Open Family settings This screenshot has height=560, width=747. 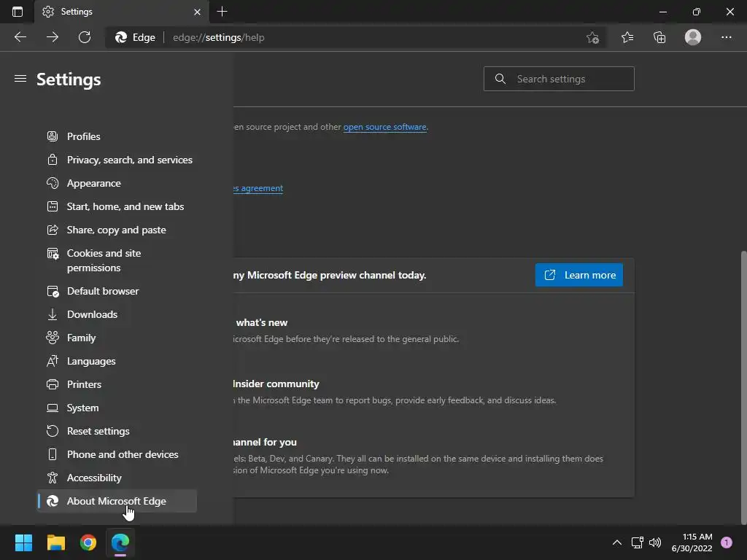click(117, 338)
